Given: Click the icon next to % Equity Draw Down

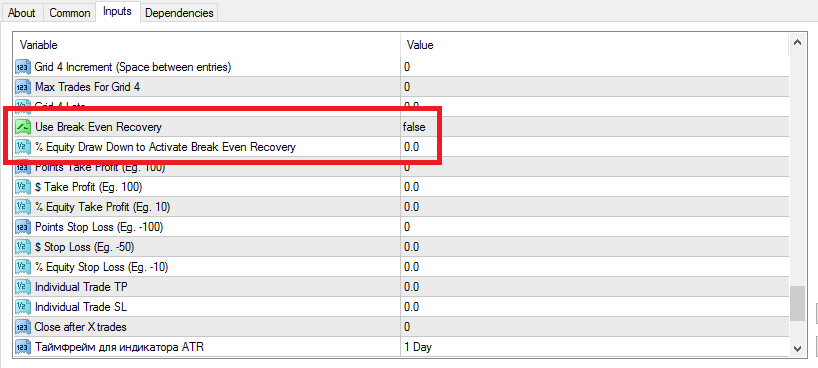Looking at the screenshot, I should pos(23,147).
